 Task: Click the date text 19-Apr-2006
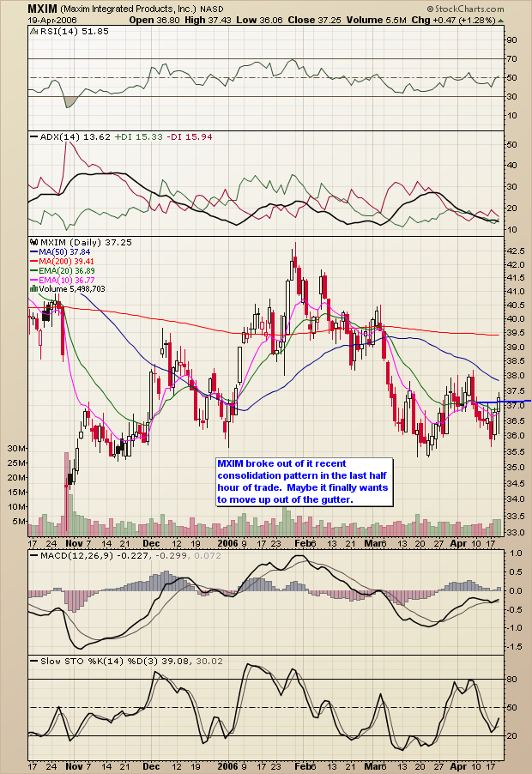point(51,21)
